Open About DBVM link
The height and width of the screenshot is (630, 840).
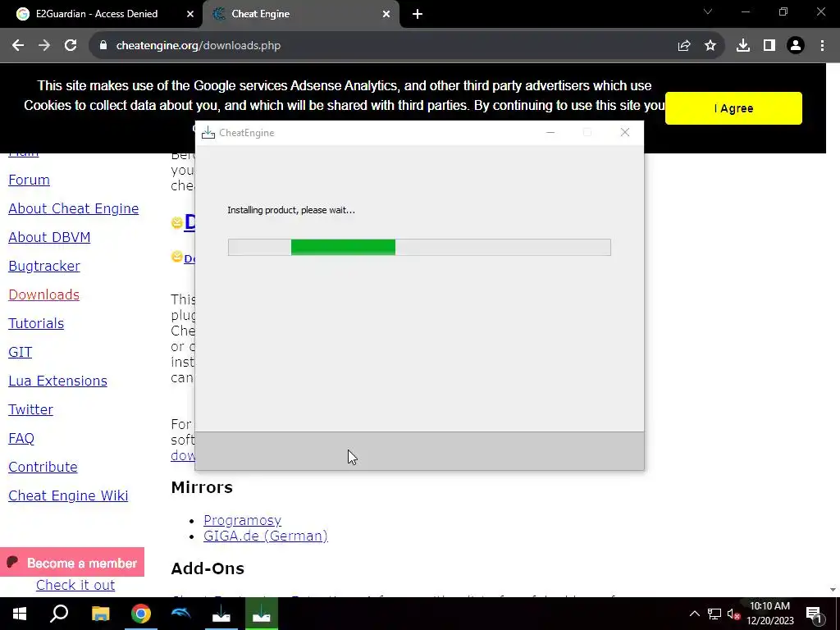(x=49, y=237)
